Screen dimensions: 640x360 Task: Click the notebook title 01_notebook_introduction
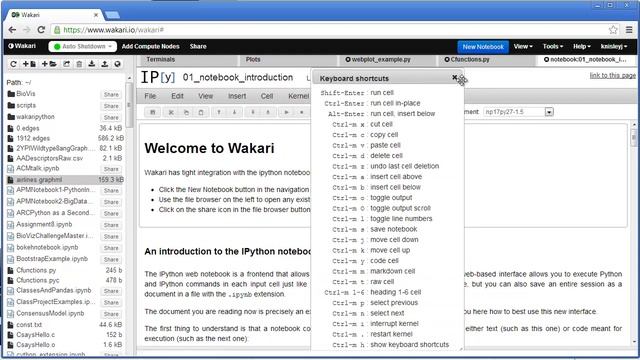[238, 78]
